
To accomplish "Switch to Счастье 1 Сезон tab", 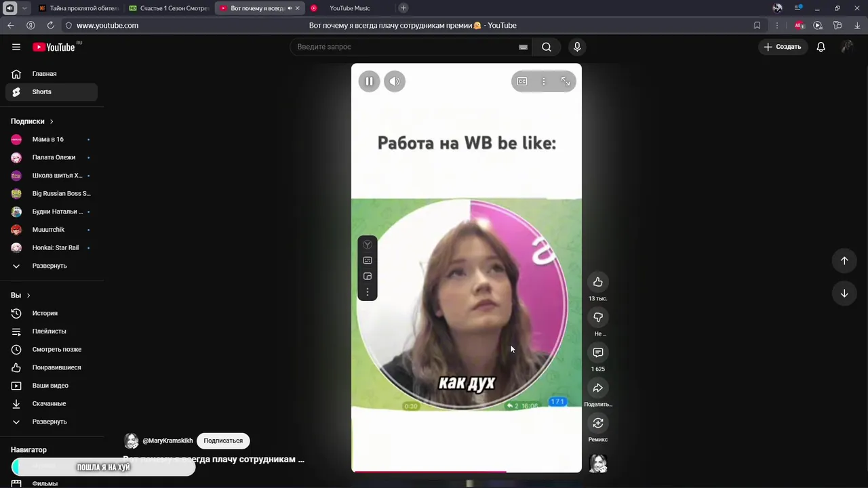I will pos(169,8).
